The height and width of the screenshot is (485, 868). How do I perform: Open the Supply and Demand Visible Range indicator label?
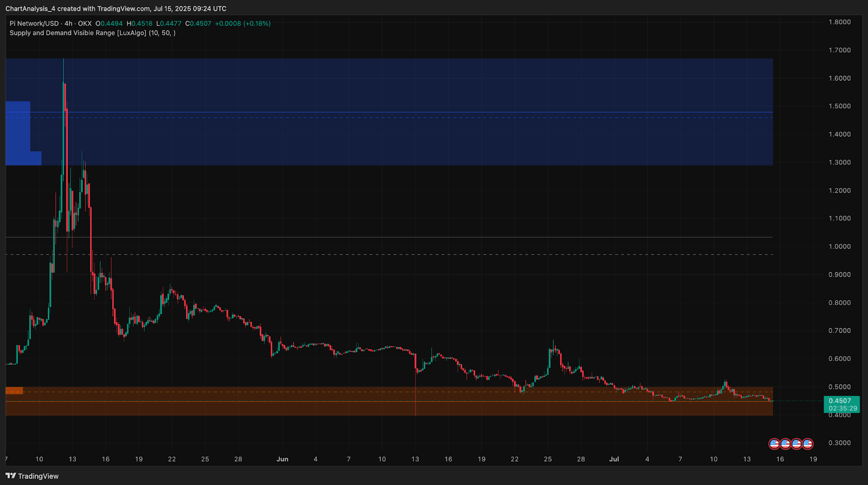coord(92,33)
